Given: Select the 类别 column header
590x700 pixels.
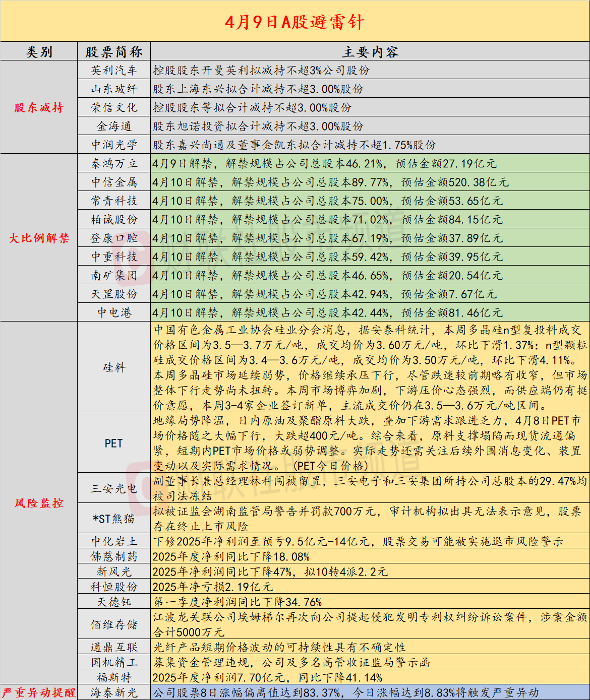Looking at the screenshot, I should tap(39, 52).
